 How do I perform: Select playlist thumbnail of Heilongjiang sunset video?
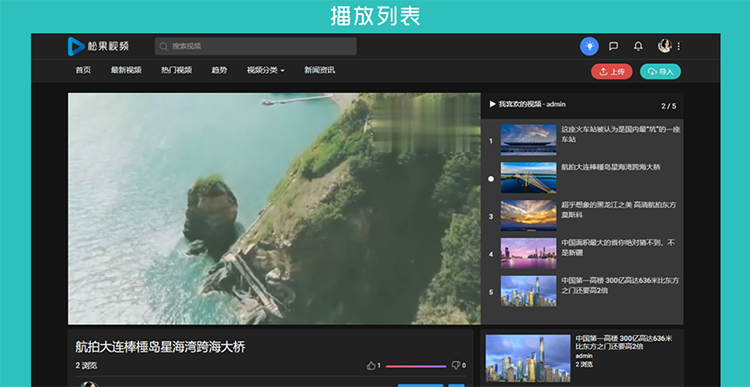tap(529, 215)
